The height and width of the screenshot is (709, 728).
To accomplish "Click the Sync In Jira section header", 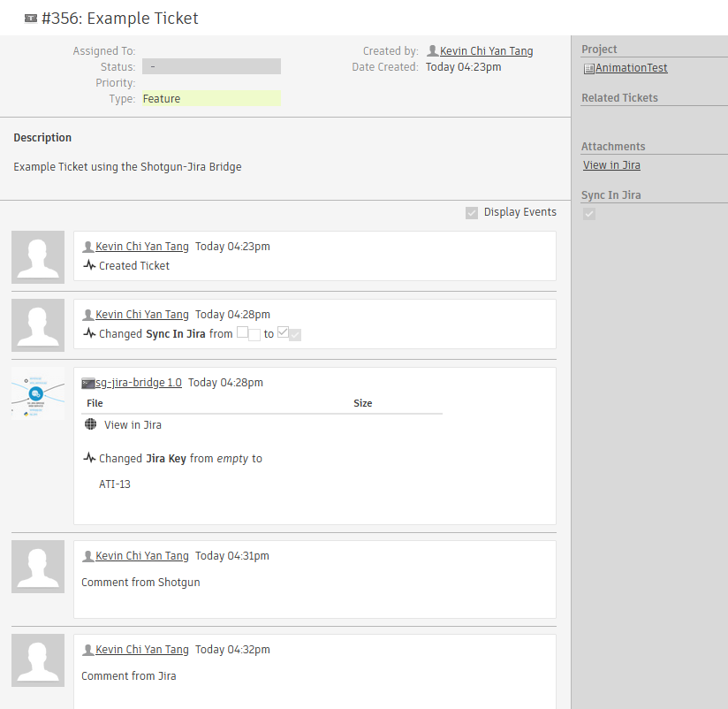I will [611, 195].
